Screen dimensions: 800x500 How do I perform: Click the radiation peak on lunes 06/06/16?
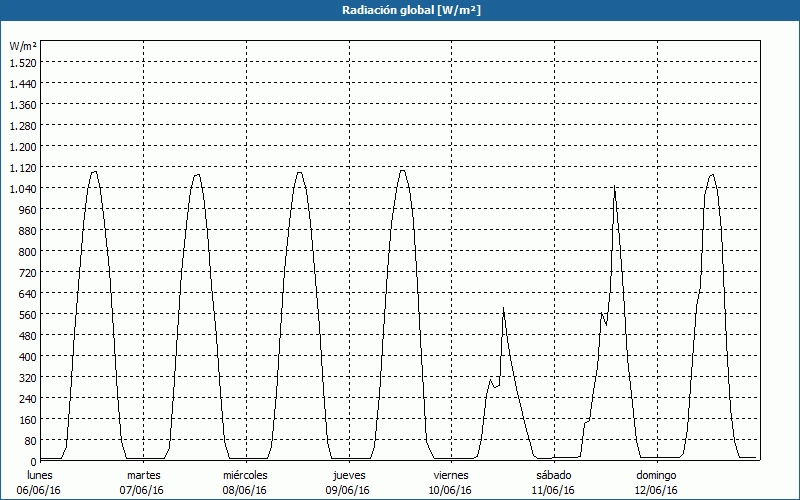[94, 171]
